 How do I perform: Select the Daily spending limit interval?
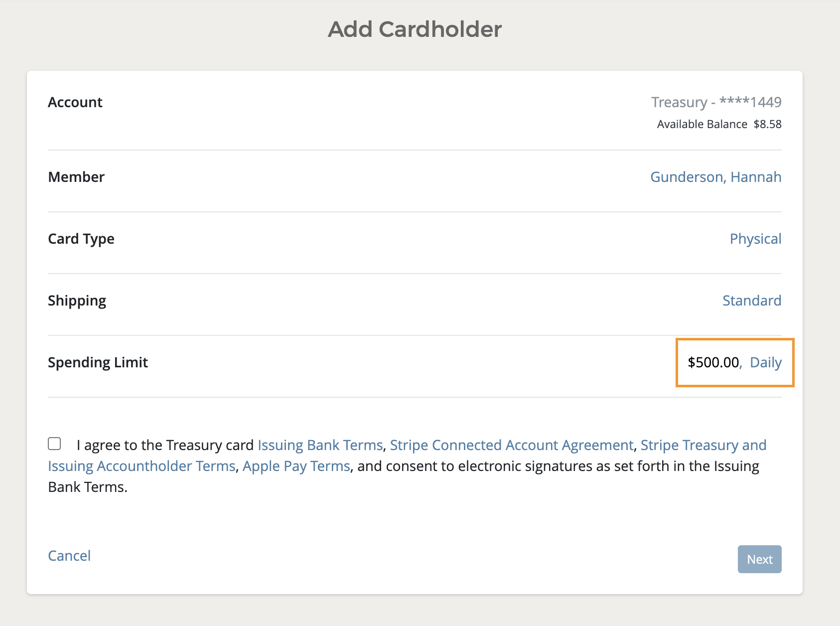[x=766, y=362]
